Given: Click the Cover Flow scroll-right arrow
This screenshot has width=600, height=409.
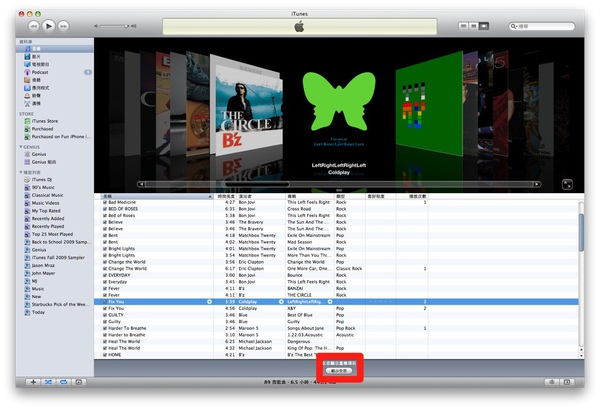Looking at the screenshot, I should (537, 184).
